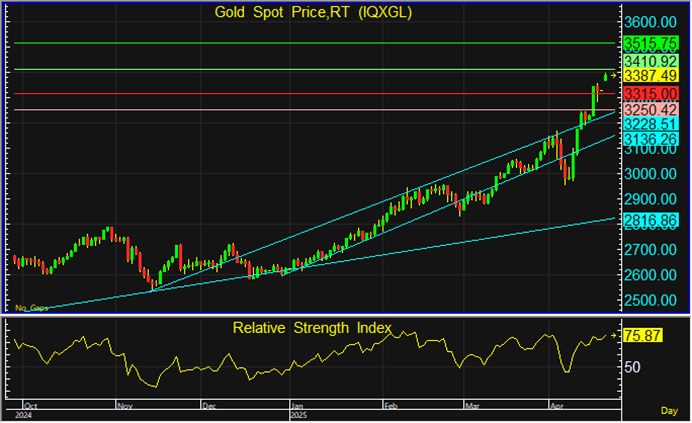Image resolution: width=692 pixels, height=423 pixels.
Task: Select the 3410.92 light green price label
Action: (650, 61)
